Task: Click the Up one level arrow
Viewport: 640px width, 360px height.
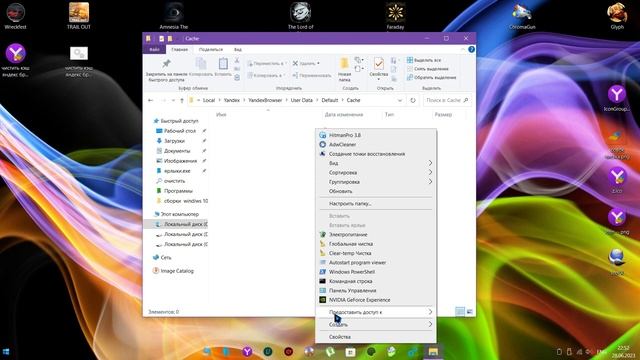Action: coord(182,100)
